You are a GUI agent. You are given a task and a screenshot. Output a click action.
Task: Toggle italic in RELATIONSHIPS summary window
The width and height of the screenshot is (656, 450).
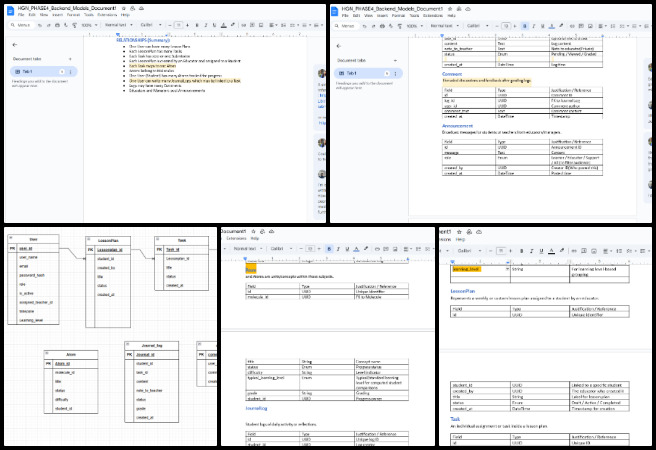(205, 25)
